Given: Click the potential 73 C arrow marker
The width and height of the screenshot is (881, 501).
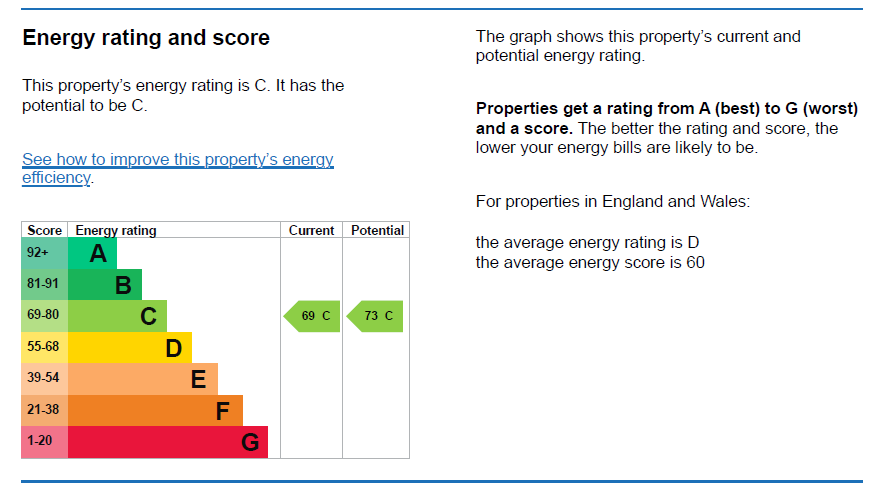Looking at the screenshot, I should pos(376,316).
